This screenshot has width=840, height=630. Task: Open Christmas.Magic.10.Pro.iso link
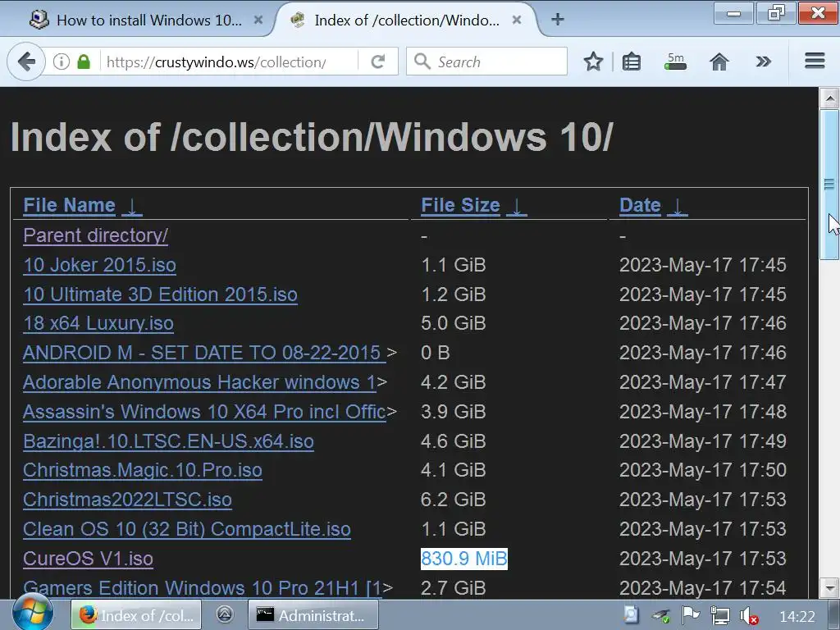(143, 470)
